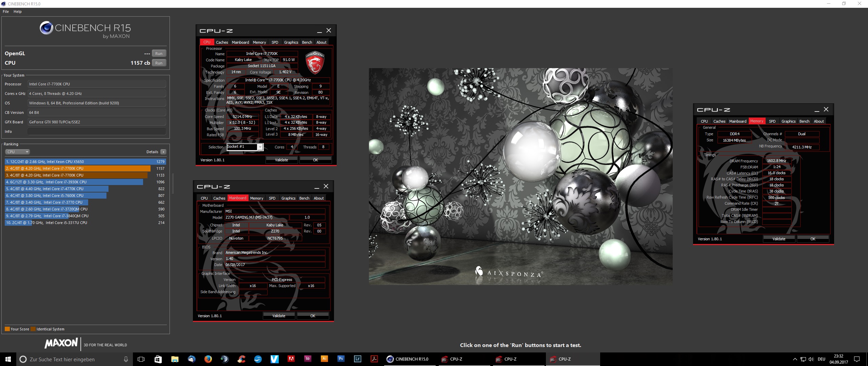Open Adobe InDesign from the taskbar
The height and width of the screenshot is (366, 868).
(x=308, y=359)
